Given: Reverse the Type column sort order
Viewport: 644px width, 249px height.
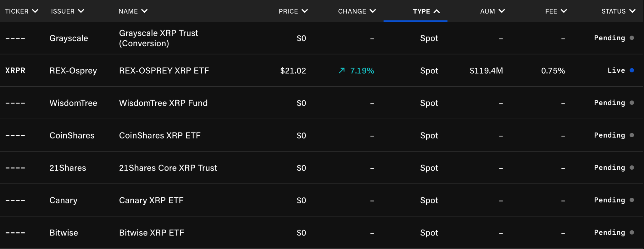Looking at the screenshot, I should pyautogui.click(x=426, y=11).
